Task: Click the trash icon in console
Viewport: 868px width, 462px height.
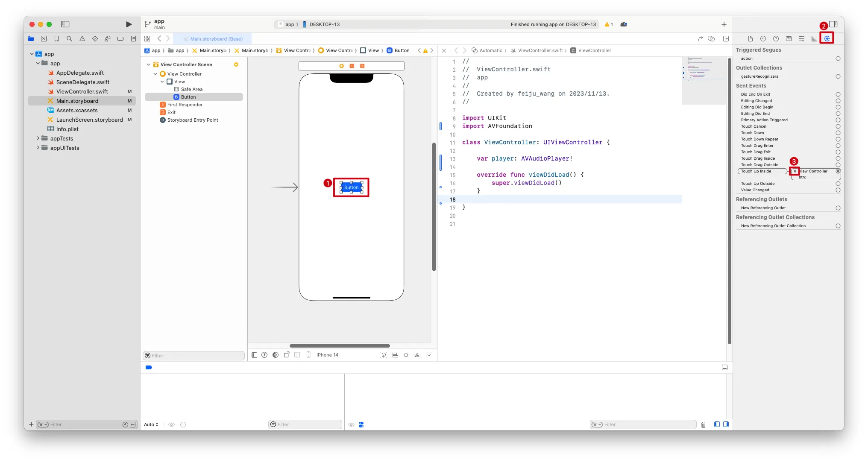Action: click(703, 424)
